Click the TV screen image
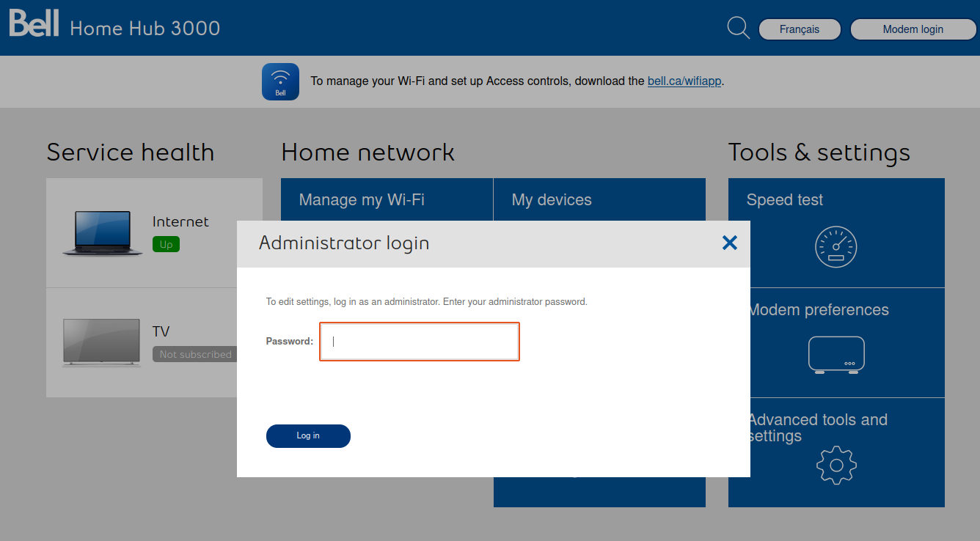The image size is (980, 541). (101, 342)
